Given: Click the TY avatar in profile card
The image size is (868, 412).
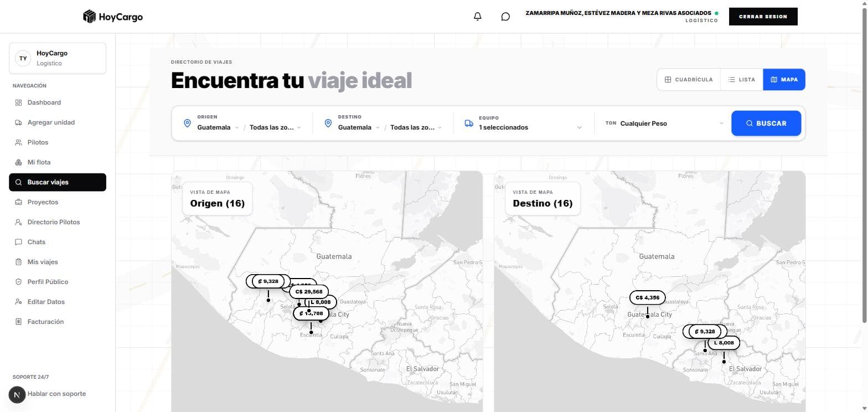Looking at the screenshot, I should (x=23, y=58).
